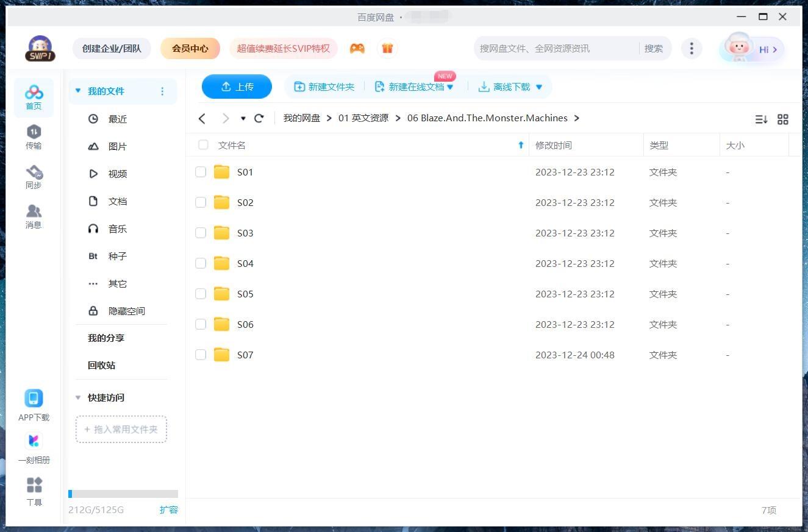Switch to grid view layout
This screenshot has height=532, width=808.
pyautogui.click(x=783, y=119)
